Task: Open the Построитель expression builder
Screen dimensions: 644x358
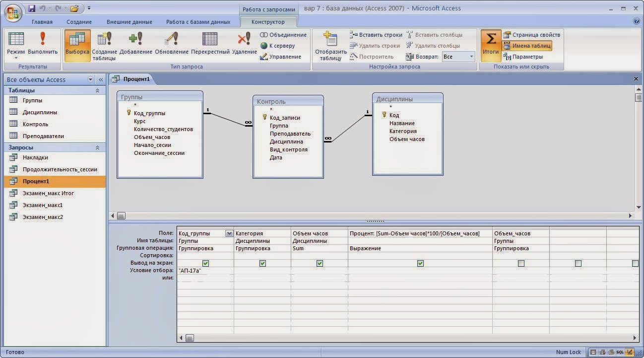Action: point(372,57)
